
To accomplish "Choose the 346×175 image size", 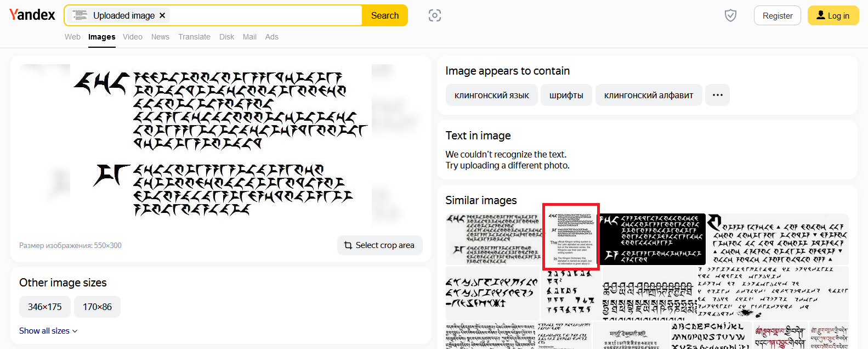I will tap(45, 307).
